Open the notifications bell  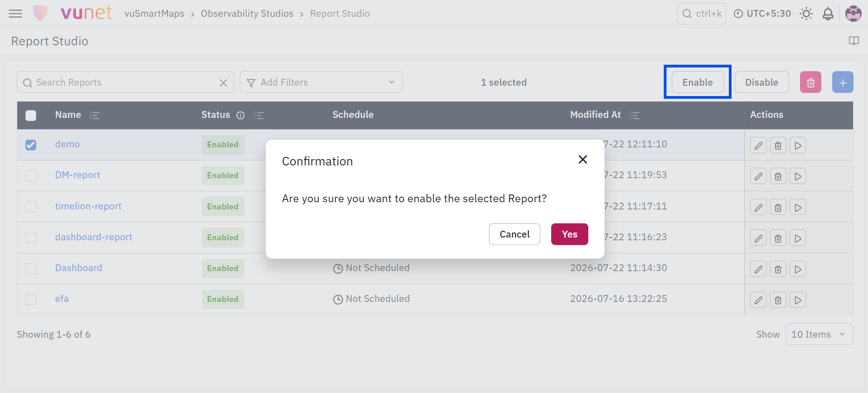[x=828, y=14]
